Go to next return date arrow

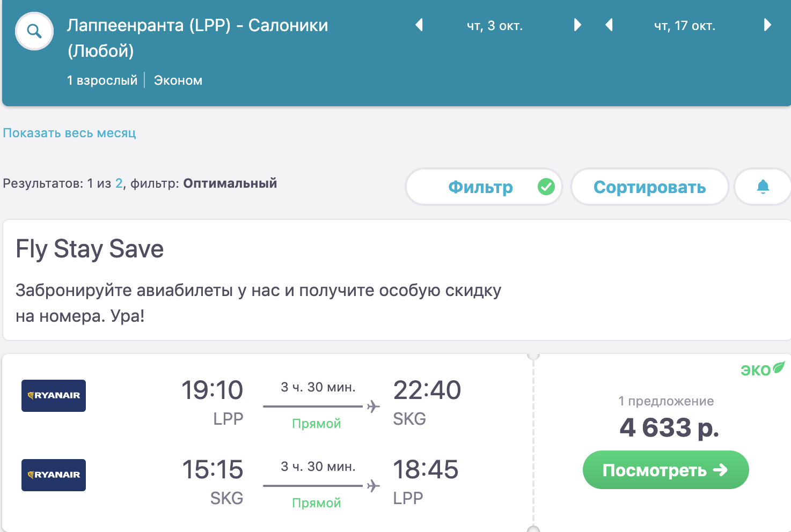click(x=767, y=25)
